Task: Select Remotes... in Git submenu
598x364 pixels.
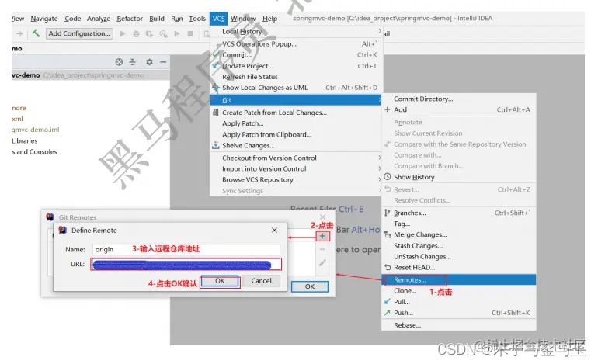Action: click(x=459, y=279)
